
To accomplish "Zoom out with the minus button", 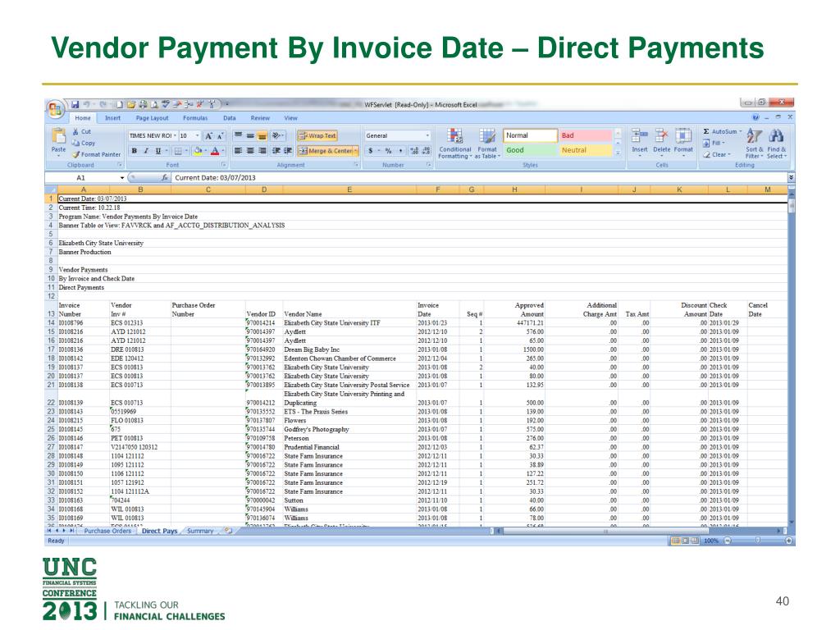I will pos(728,541).
